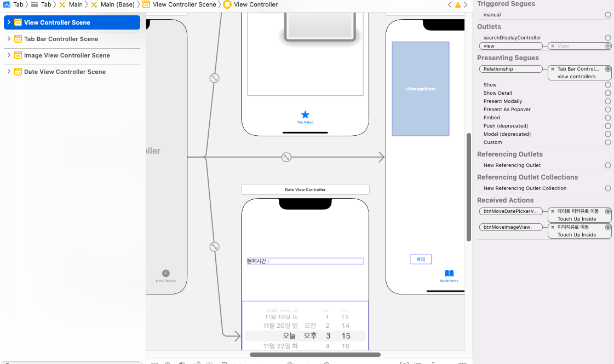Click the Present As Popover segue circle
614x364 pixels.
point(608,109)
